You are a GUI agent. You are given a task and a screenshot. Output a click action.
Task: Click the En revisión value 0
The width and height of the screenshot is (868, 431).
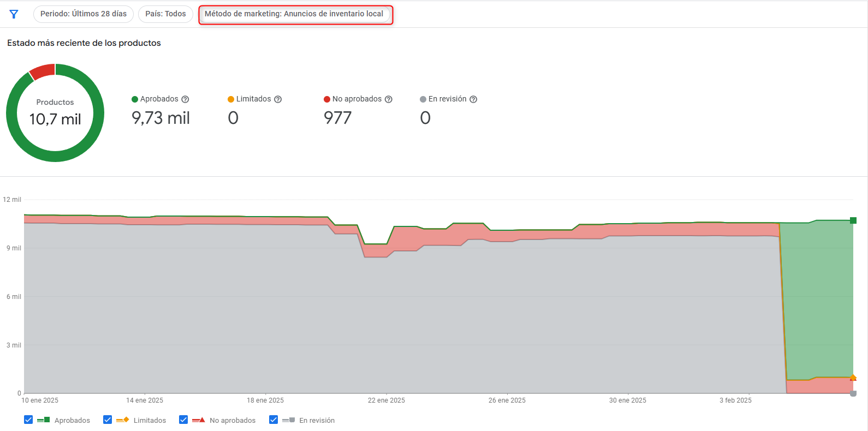click(x=425, y=118)
